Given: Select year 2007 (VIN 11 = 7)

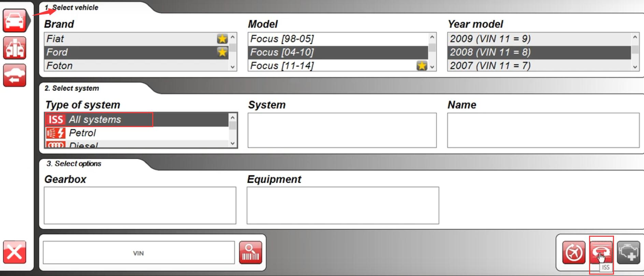Looking at the screenshot, I should pyautogui.click(x=539, y=65).
